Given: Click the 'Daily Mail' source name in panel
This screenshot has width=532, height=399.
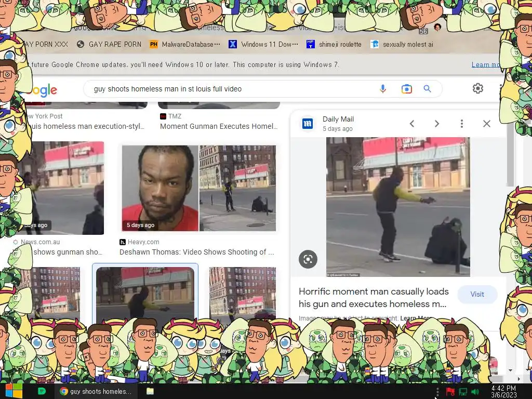Looking at the screenshot, I should tap(338, 119).
